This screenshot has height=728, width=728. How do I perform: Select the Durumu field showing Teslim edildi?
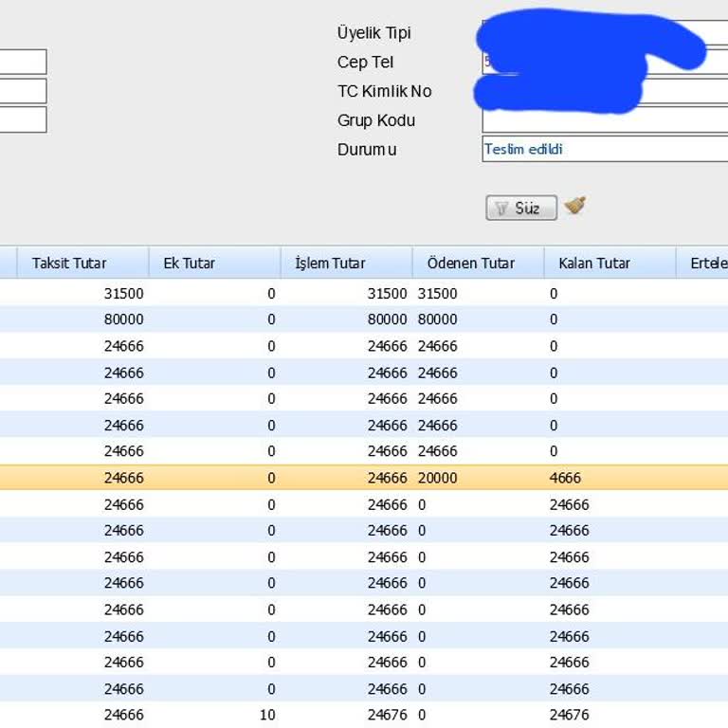pyautogui.click(x=605, y=150)
